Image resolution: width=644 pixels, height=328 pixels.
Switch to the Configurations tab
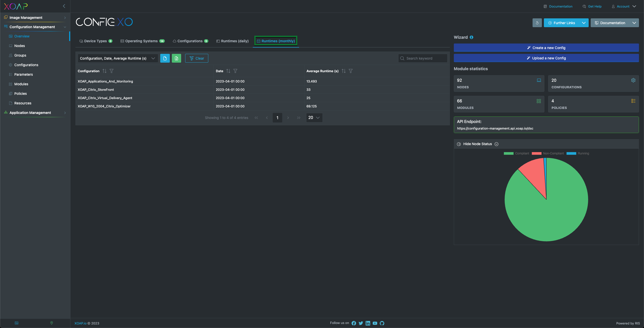190,41
